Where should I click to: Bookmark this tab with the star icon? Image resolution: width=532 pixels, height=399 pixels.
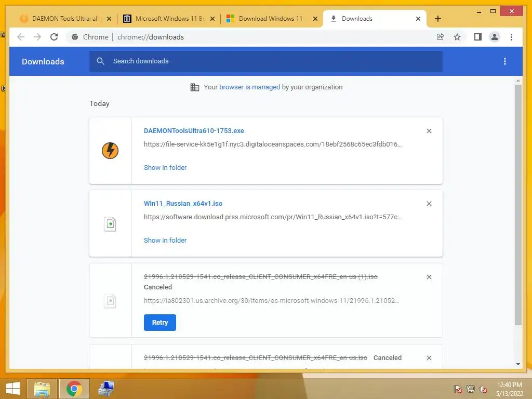[457, 37]
